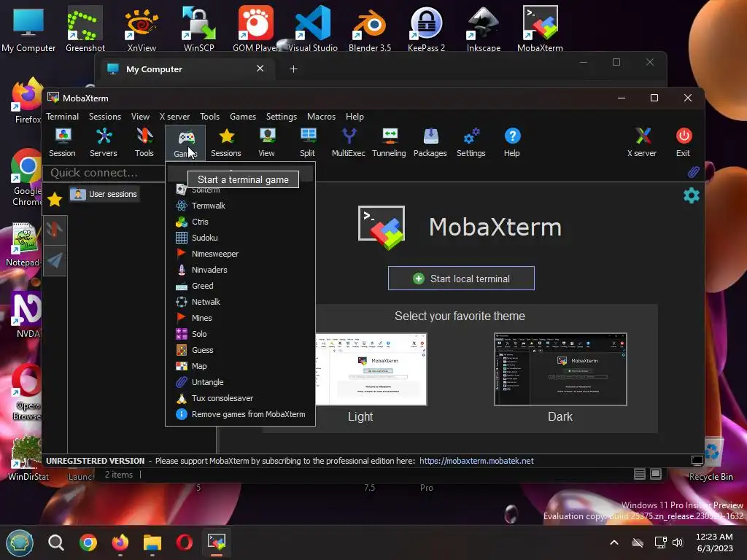The height and width of the screenshot is (560, 747).
Task: Open the View menu bar item
Action: (141, 116)
